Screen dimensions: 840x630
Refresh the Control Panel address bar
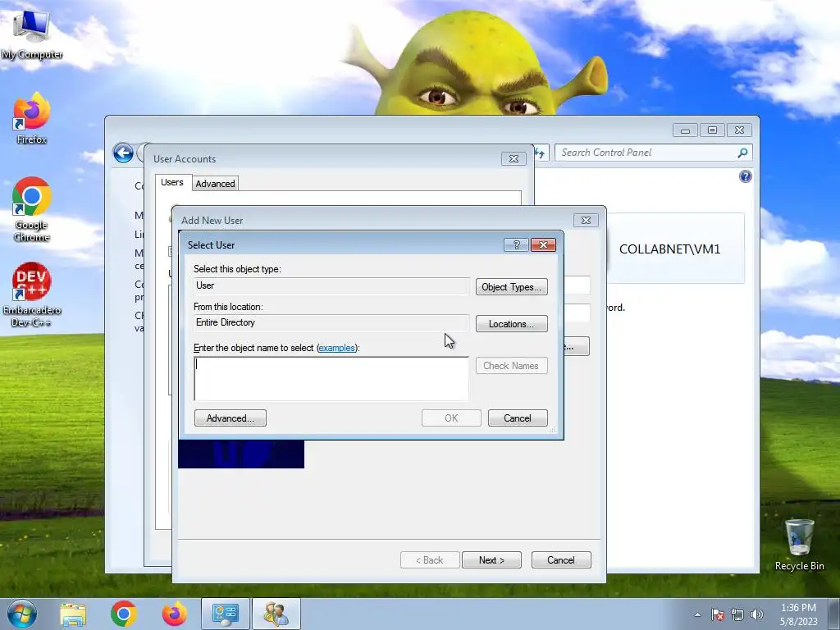click(x=540, y=153)
